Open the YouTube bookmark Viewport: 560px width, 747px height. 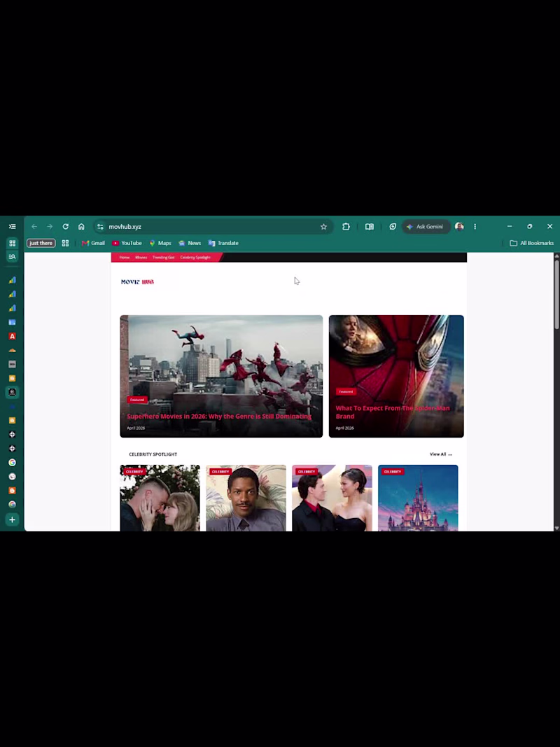coord(127,244)
